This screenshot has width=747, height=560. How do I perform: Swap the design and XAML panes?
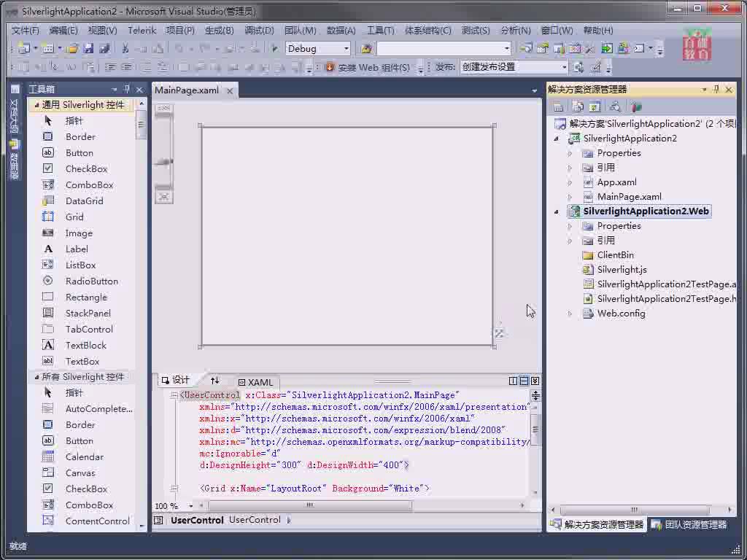(x=215, y=381)
